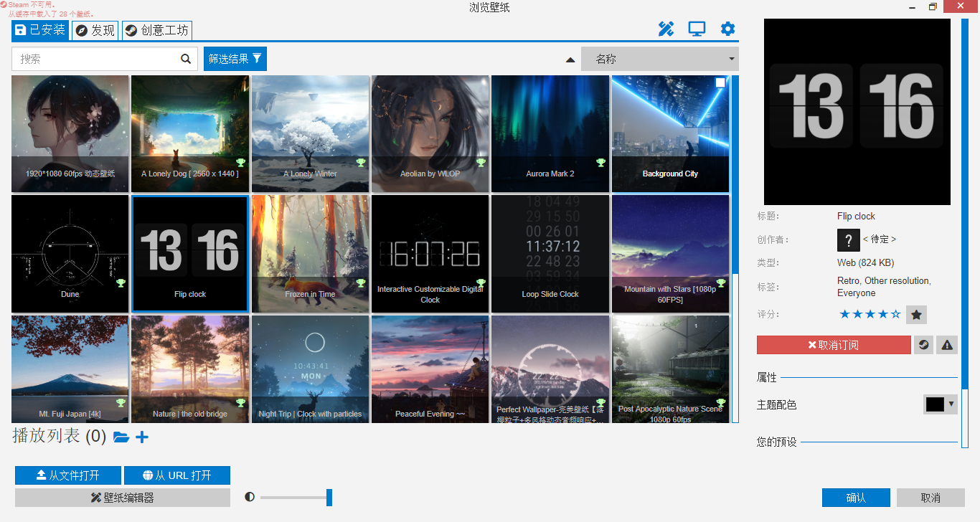
Task: Click the brightness contrast icon
Action: pyautogui.click(x=250, y=496)
